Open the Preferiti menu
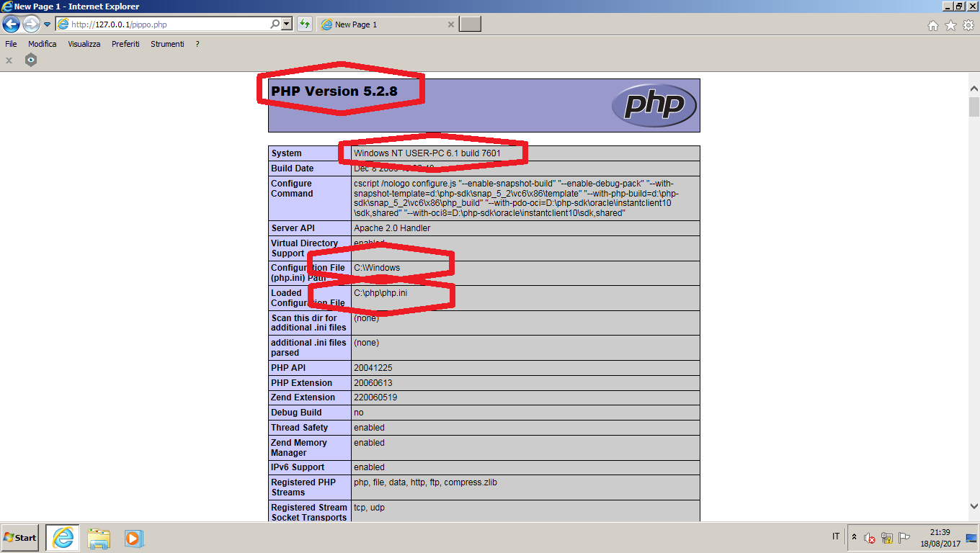The width and height of the screenshot is (980, 553). click(125, 44)
